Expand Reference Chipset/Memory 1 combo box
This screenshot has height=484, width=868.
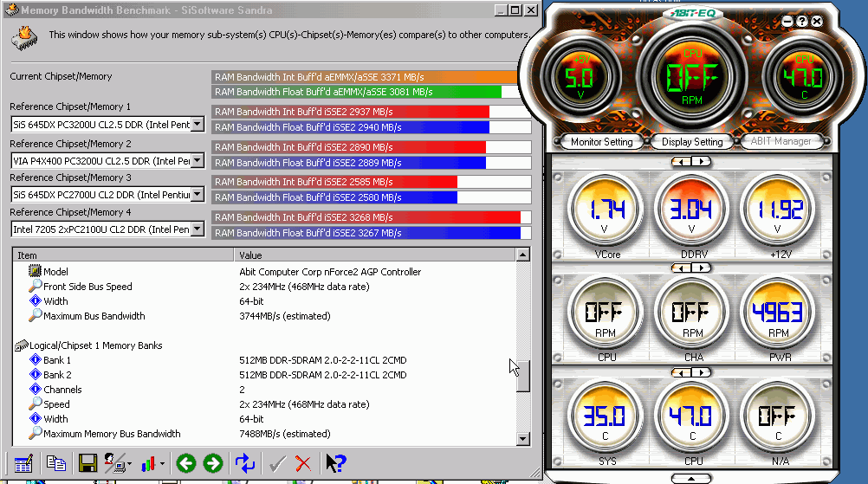pos(197,125)
